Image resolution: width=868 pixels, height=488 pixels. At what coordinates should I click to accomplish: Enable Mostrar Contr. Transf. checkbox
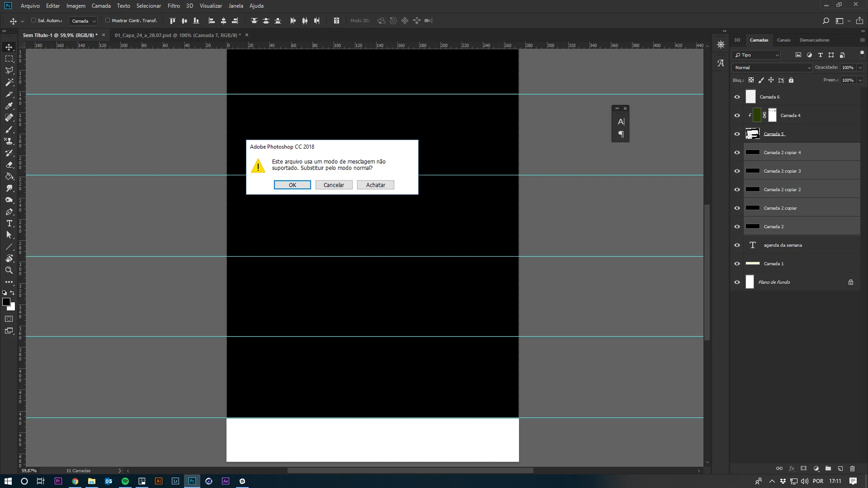108,20
